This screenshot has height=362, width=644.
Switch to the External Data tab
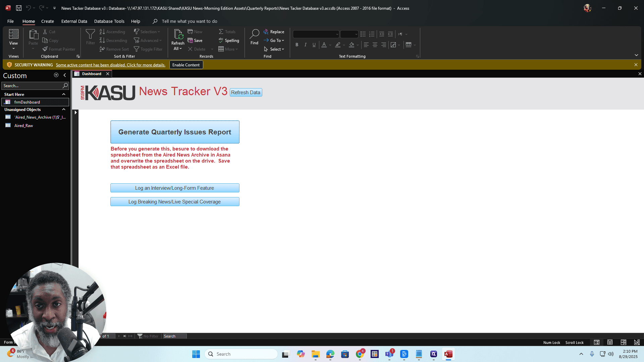pos(74,21)
